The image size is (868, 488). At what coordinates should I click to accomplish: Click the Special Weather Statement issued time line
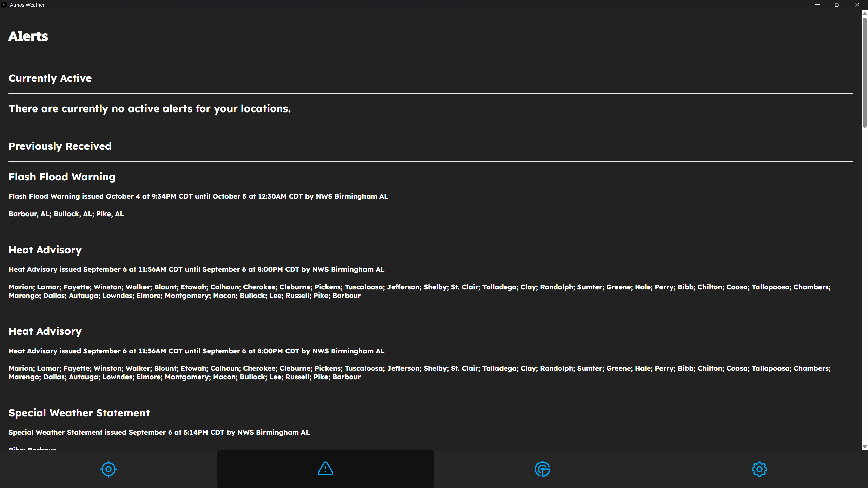click(x=159, y=432)
